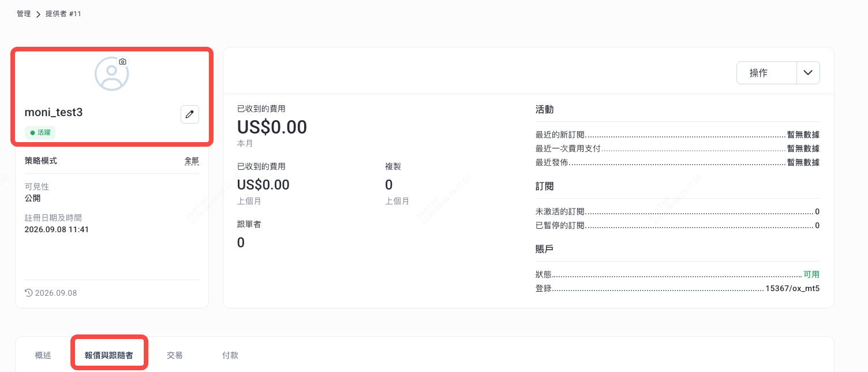Switch to the 概述 tab
Screen dimensions: 868x372
pos(43,355)
